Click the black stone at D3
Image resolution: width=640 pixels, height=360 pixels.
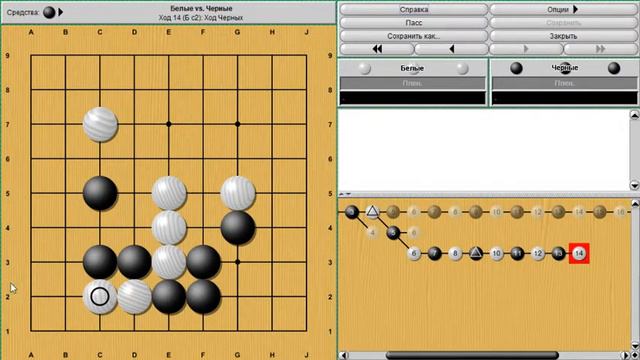tap(134, 262)
